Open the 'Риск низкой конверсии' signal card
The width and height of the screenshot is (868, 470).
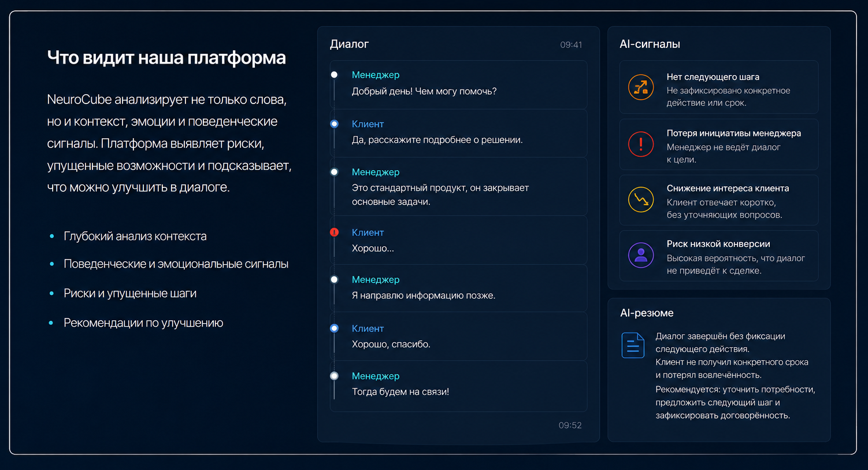[719, 256]
